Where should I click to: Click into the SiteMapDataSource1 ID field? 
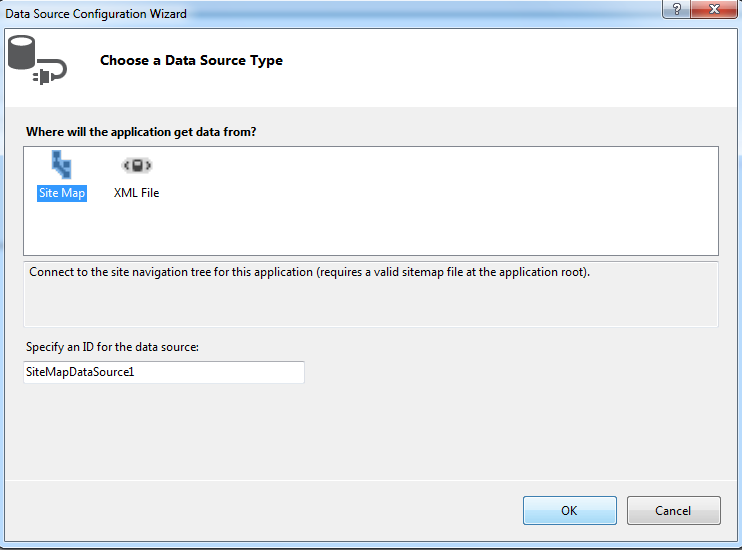click(x=163, y=372)
